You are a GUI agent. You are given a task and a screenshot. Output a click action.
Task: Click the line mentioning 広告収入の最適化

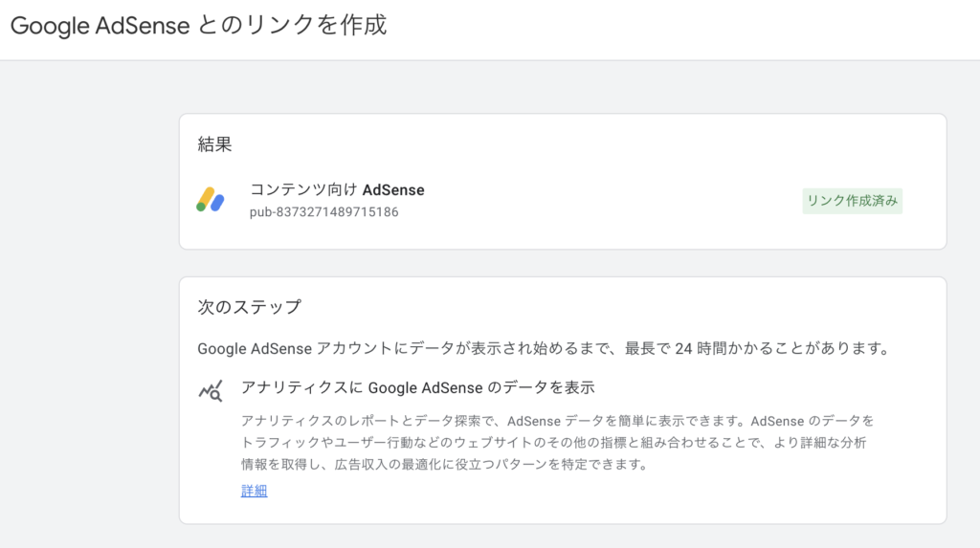(x=444, y=464)
